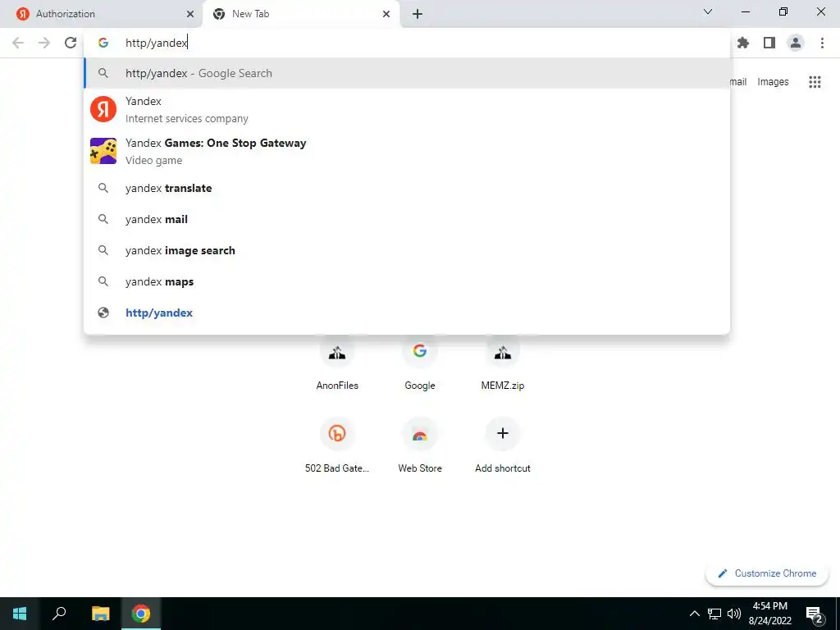The height and width of the screenshot is (630, 840).
Task: Click the partially hidden Gmail link
Action: [738, 82]
